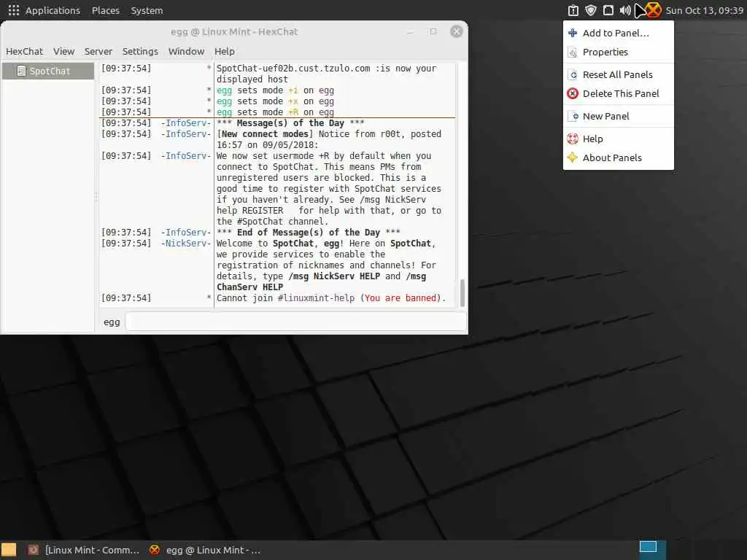747x560 pixels.
Task: Switch to Linux Mint - Comm... taskbar window
Action: (85, 550)
